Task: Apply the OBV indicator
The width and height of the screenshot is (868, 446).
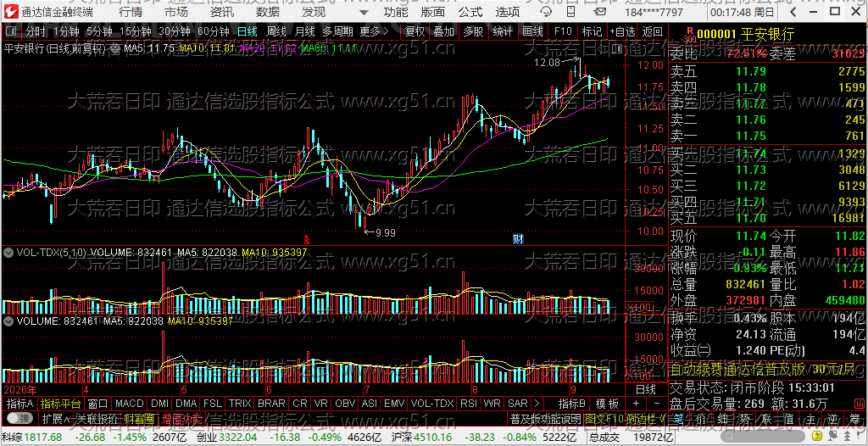Action: click(x=346, y=404)
